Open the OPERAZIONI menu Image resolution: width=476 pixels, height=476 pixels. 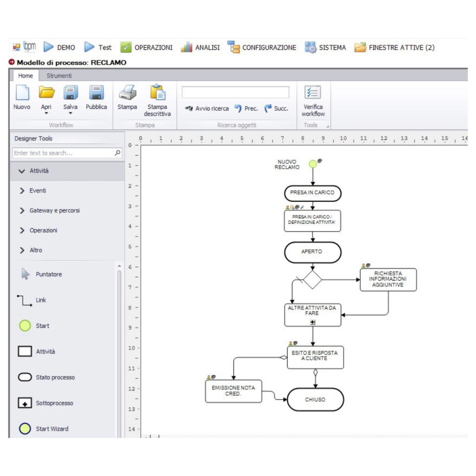tap(146, 47)
